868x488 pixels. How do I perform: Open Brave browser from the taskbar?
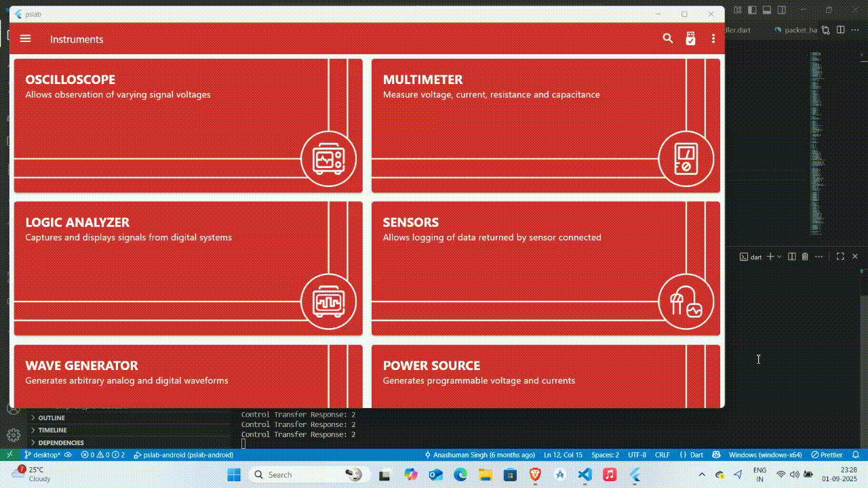click(x=535, y=474)
